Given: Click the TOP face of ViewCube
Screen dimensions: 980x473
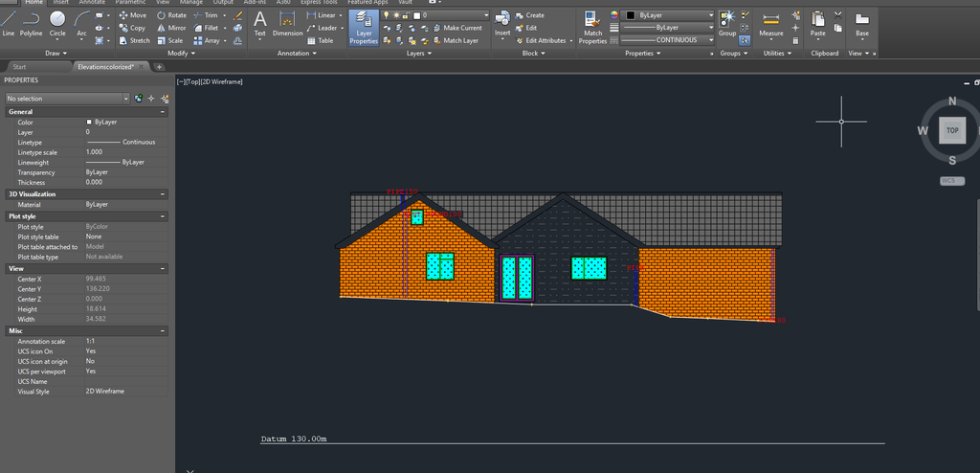Looking at the screenshot, I should click(952, 130).
